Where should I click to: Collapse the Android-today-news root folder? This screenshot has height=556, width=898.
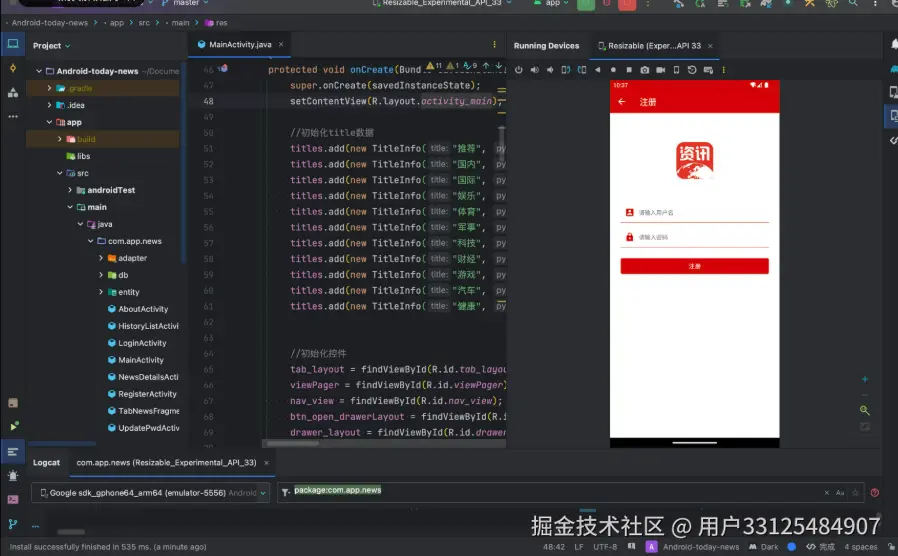click(39, 71)
